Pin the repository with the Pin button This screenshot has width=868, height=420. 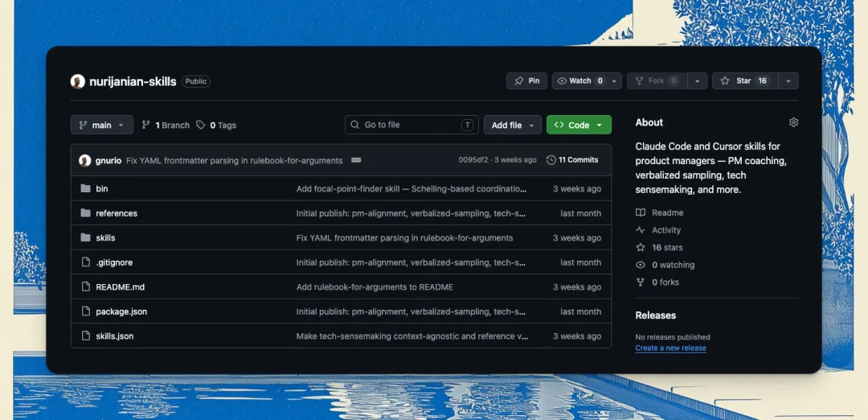coord(527,81)
